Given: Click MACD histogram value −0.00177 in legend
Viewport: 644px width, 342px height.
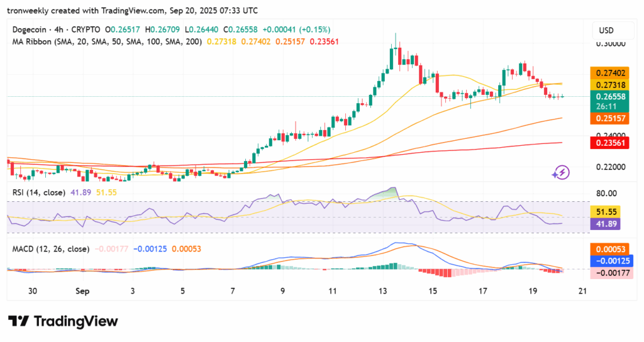Looking at the screenshot, I should point(112,249).
